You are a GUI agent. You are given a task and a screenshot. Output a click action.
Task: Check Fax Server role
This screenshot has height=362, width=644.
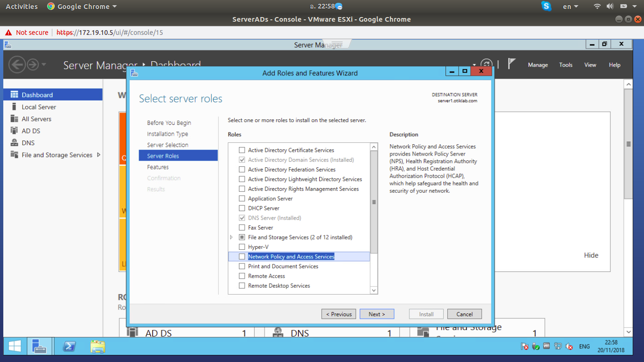coord(242,227)
